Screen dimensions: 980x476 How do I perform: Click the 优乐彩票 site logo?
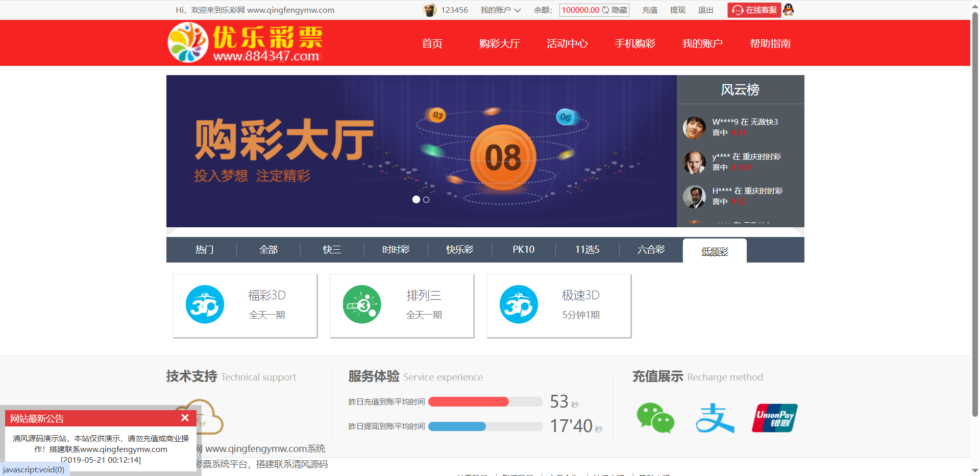point(245,43)
